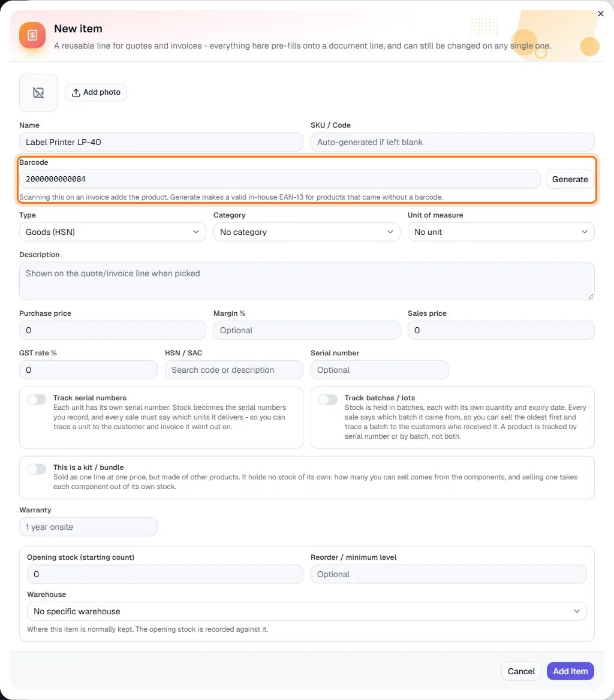Image resolution: width=614 pixels, height=700 pixels.
Task: Open the Warehouse selection dropdown
Action: (x=307, y=612)
